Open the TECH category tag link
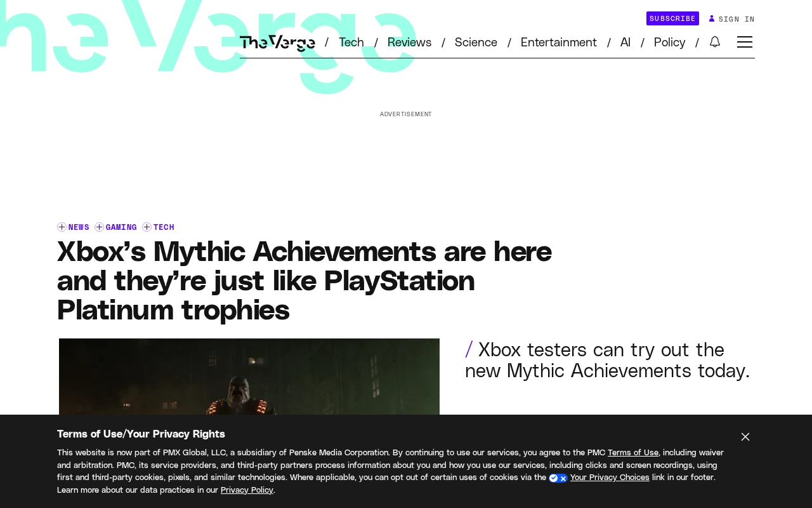Viewport: 812px width, 508px height. [x=164, y=227]
